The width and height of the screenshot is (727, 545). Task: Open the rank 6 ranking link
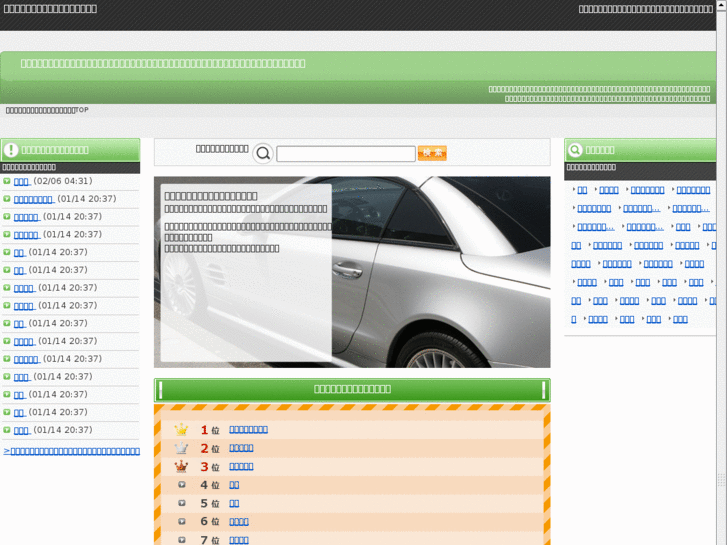point(239,522)
